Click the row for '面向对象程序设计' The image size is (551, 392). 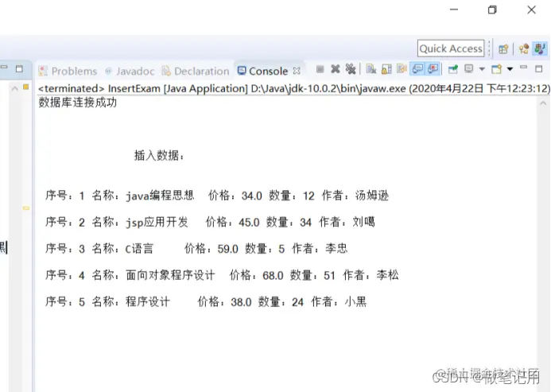pyautogui.click(x=222, y=275)
